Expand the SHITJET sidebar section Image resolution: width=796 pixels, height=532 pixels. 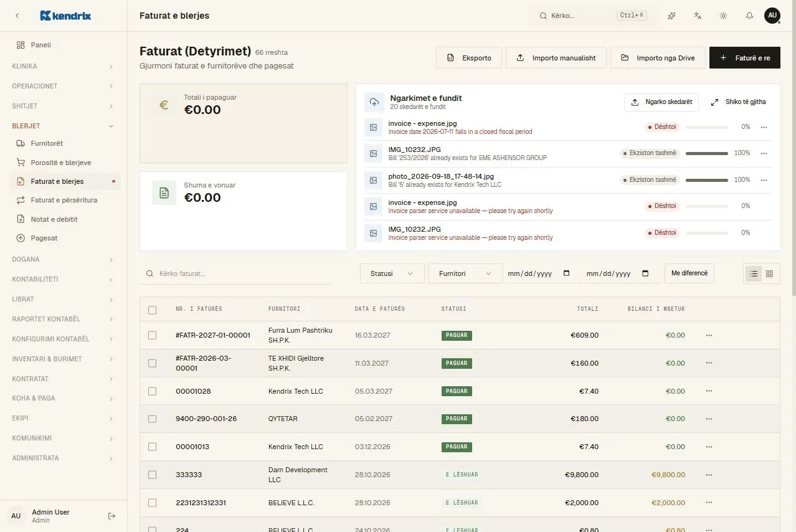click(64, 106)
